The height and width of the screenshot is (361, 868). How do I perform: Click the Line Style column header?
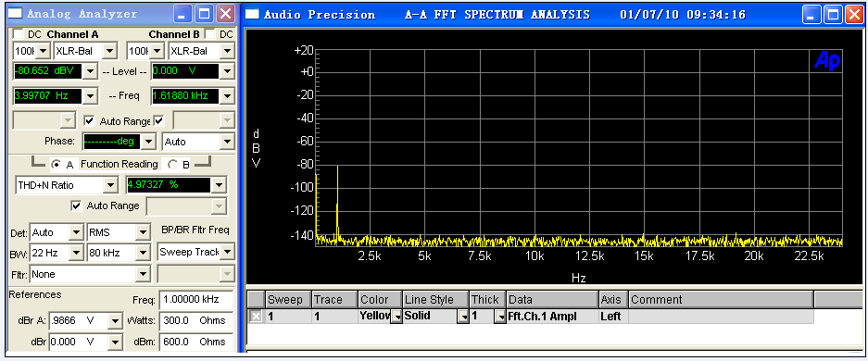pyautogui.click(x=435, y=300)
